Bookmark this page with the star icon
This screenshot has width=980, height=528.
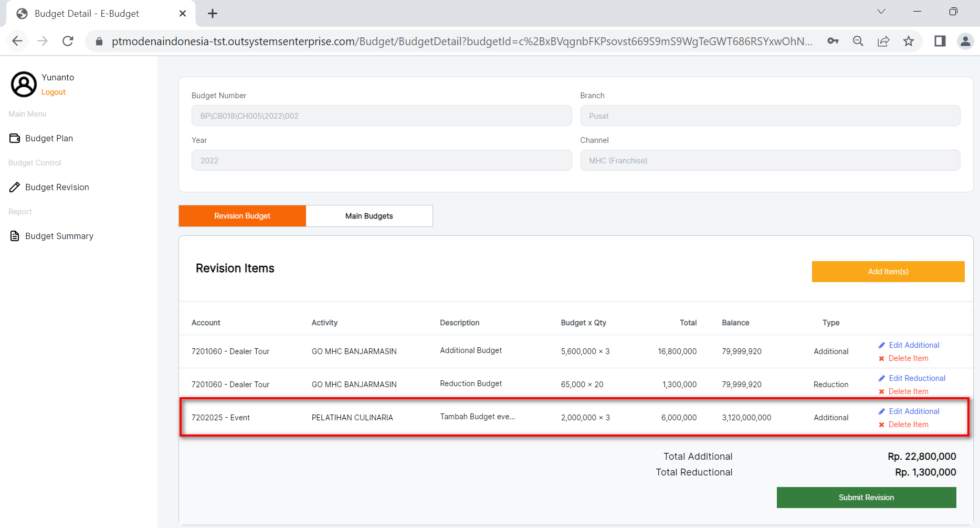tap(909, 41)
